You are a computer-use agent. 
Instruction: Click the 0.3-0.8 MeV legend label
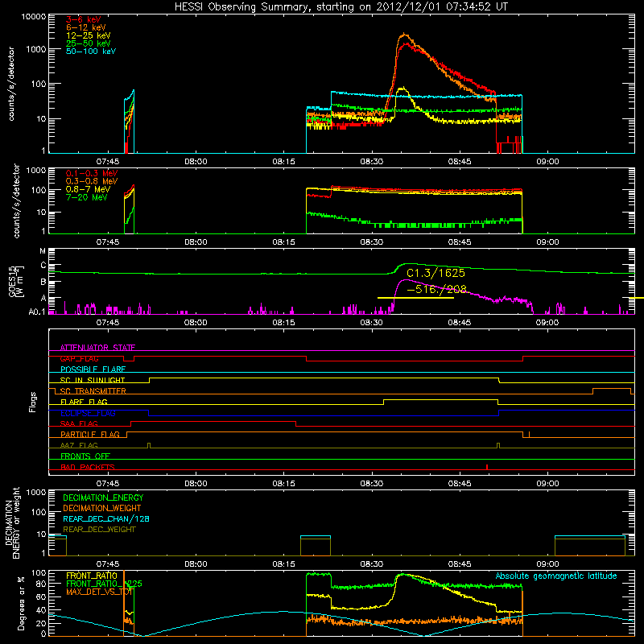point(92,181)
